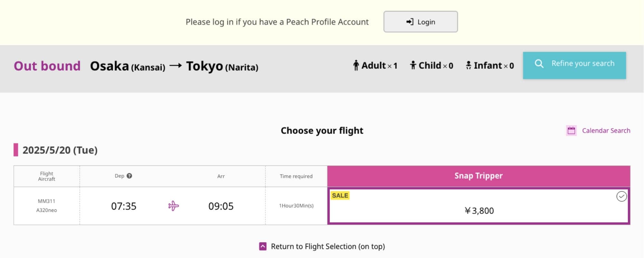The width and height of the screenshot is (644, 258).
Task: Click Return to Flight Selection link
Action: coord(328,246)
